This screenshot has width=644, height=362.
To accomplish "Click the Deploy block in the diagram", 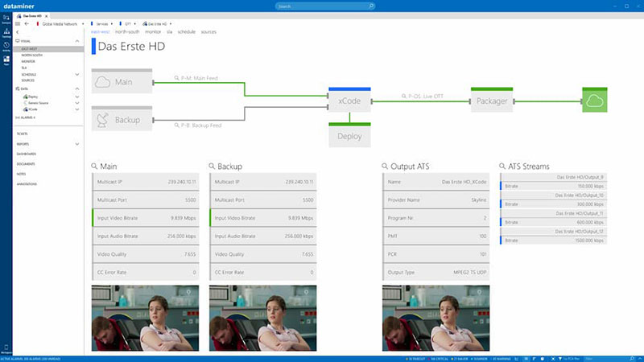I will [349, 135].
